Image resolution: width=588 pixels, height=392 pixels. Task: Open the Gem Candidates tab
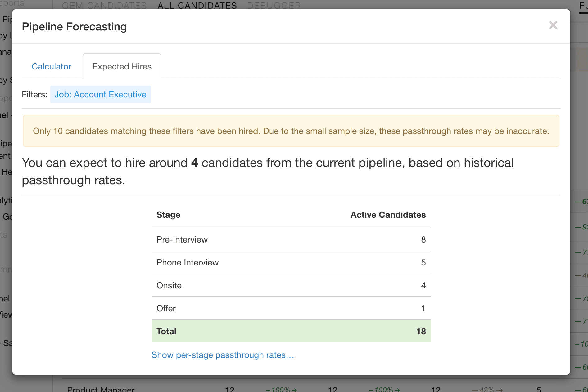click(x=104, y=5)
